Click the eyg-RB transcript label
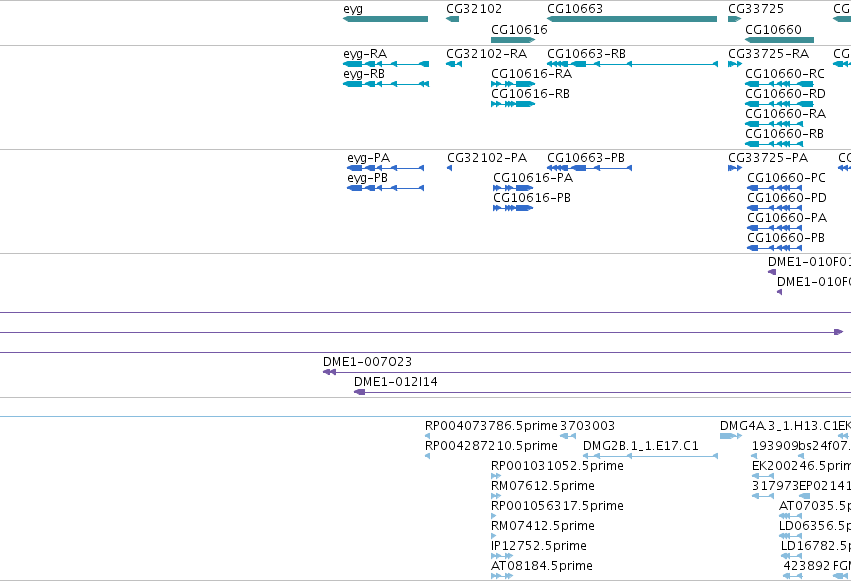Screen dimensions: 851x581 coord(364,74)
